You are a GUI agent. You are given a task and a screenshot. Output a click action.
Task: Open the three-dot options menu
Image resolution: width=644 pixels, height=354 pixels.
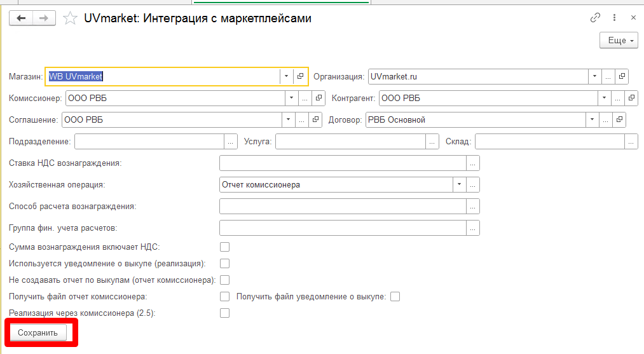614,18
